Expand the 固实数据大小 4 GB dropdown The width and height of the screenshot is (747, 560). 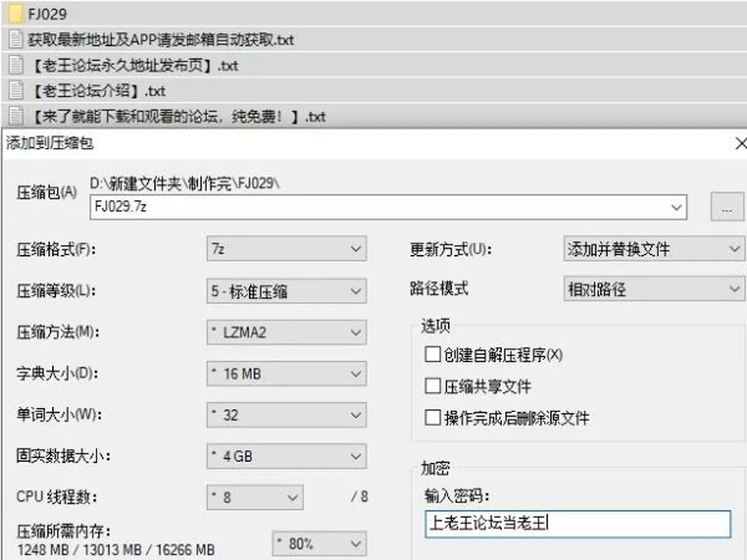click(x=286, y=457)
